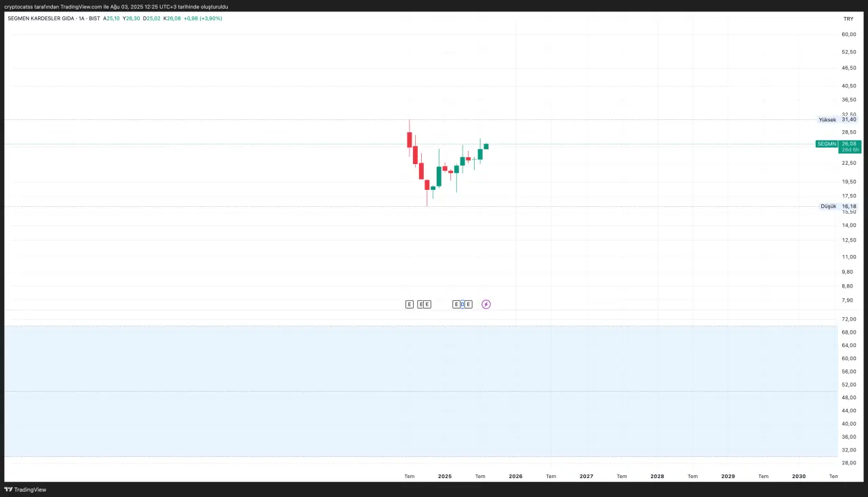
Task: Select the Yüksek 31,40 high price label
Action: [x=837, y=119]
